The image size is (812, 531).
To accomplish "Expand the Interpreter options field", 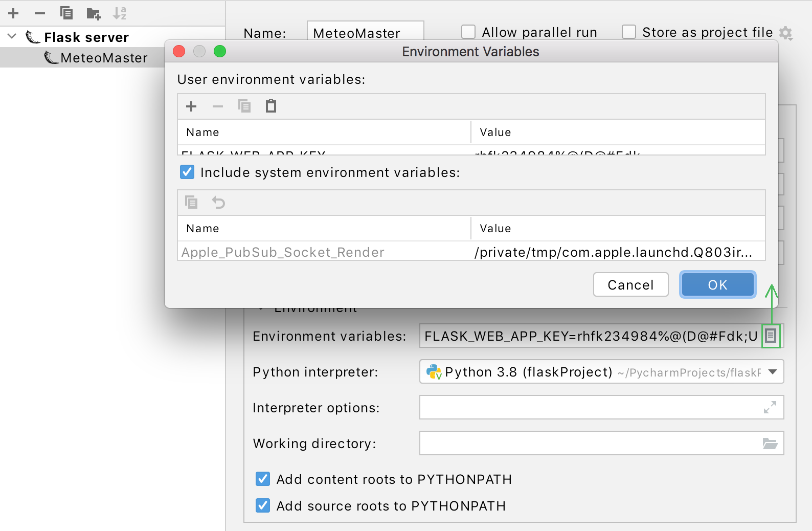I will pos(770,407).
